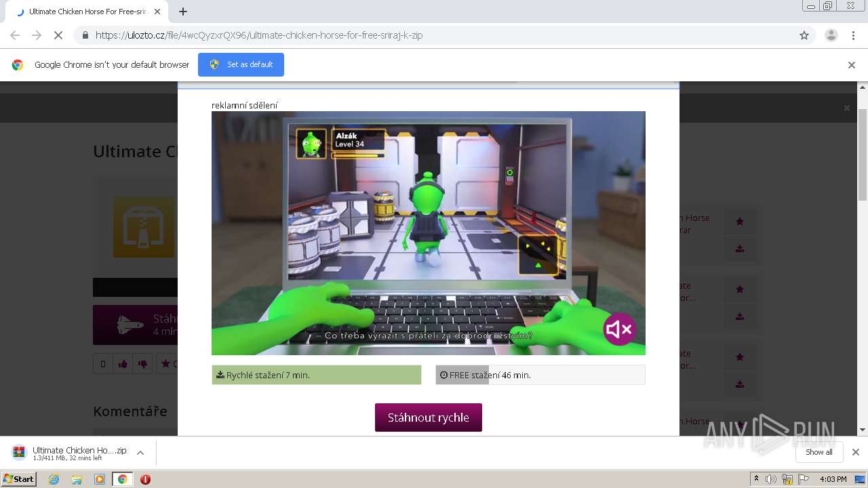Click thumbs up on the background page
This screenshot has width=868, height=488.
point(123,364)
